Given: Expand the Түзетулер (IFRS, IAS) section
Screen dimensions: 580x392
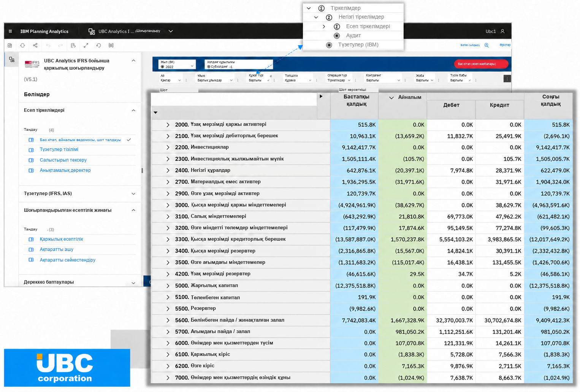Looking at the screenshot, I should click(x=133, y=194).
